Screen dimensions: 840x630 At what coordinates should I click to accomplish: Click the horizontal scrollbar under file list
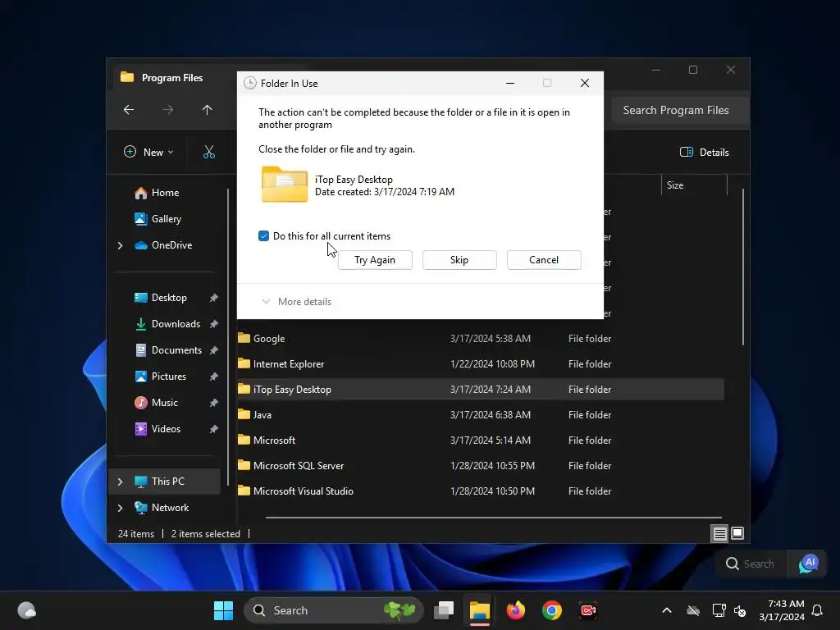point(493,518)
